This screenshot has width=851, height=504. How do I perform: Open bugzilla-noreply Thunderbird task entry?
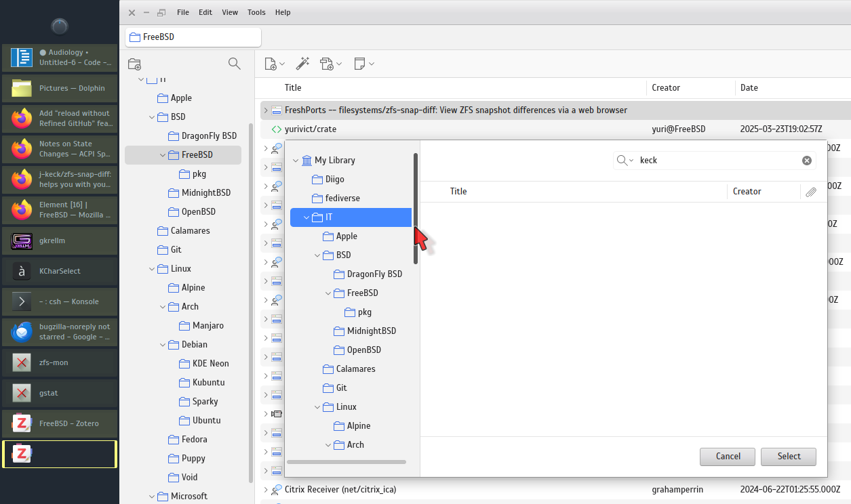point(60,332)
